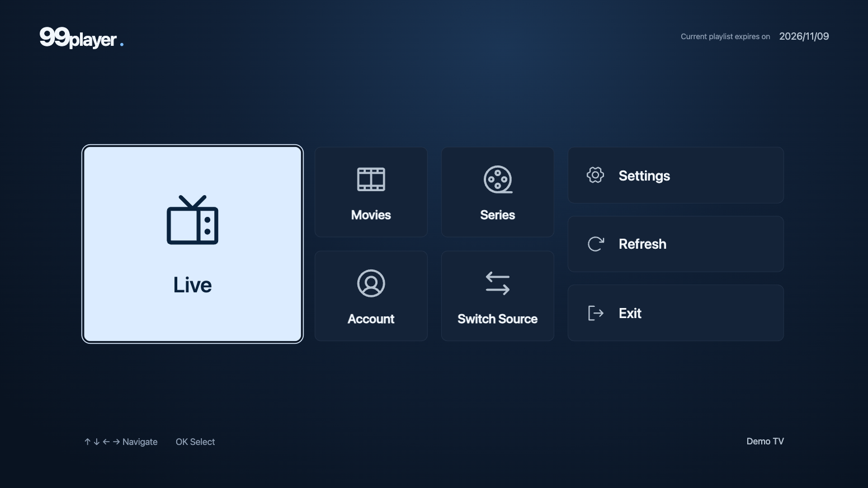Click the "Settings" label text

[x=644, y=176]
